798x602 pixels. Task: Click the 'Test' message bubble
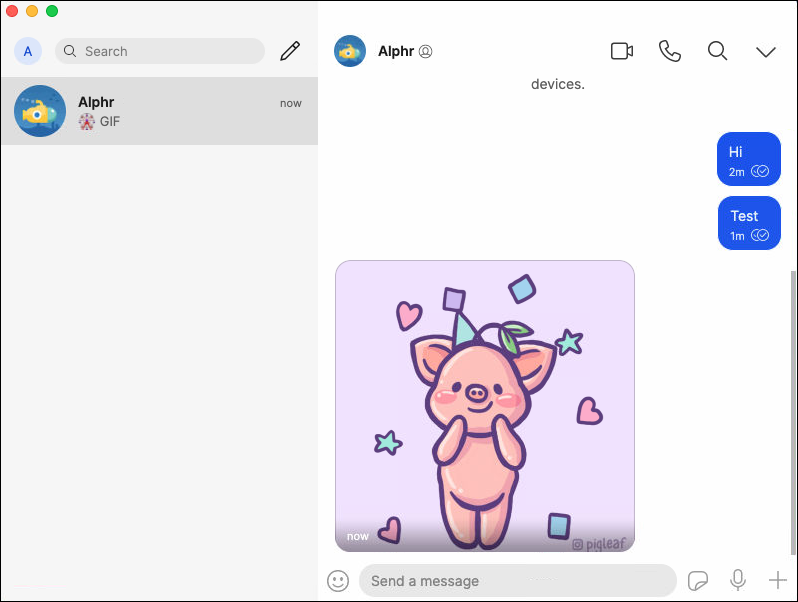(749, 223)
